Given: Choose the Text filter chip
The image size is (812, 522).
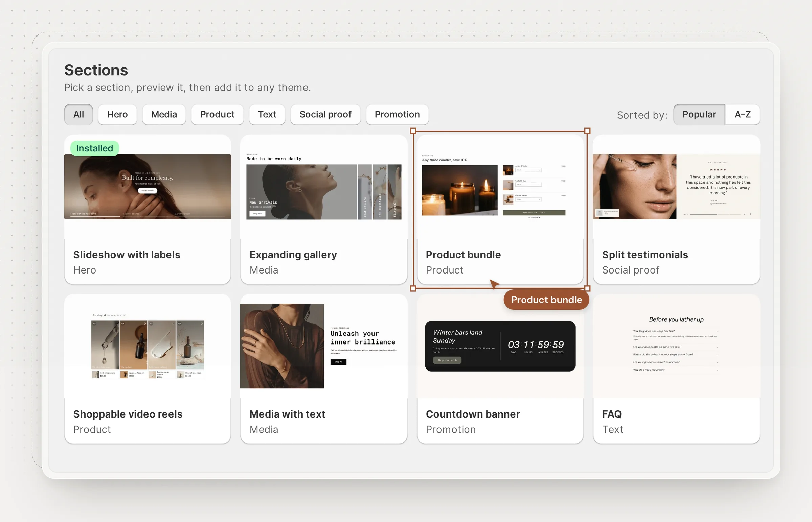Looking at the screenshot, I should click(x=267, y=115).
